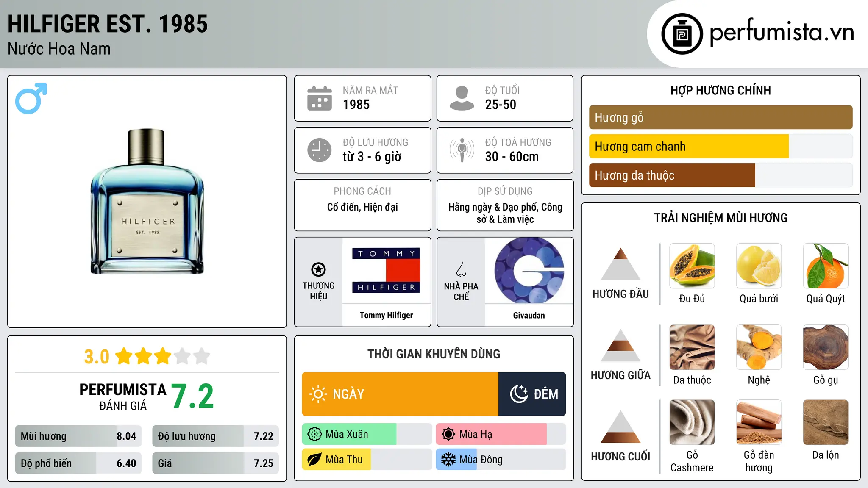Select the Gỗ gụ mahogany note image
This screenshot has width=868, height=488.
coord(826,347)
